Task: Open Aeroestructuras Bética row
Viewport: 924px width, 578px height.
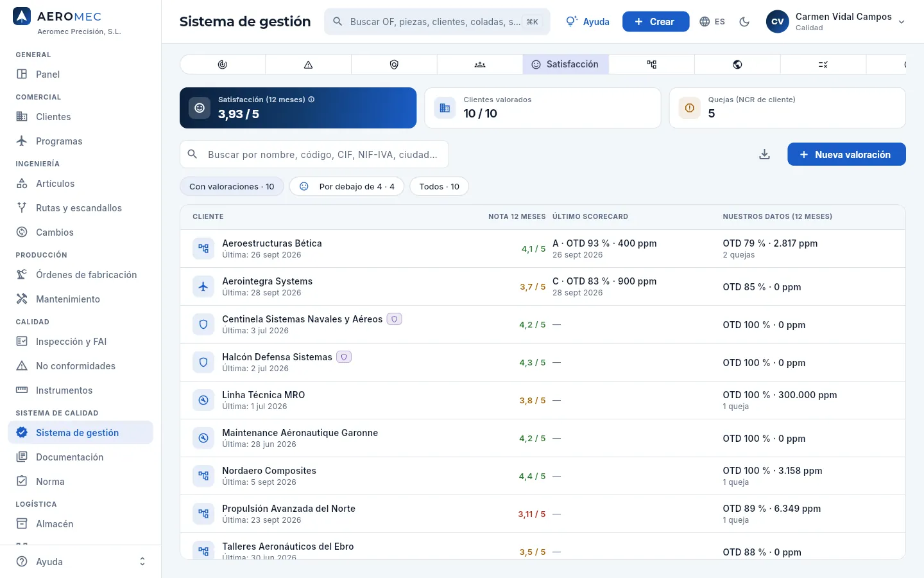Action: pos(542,249)
